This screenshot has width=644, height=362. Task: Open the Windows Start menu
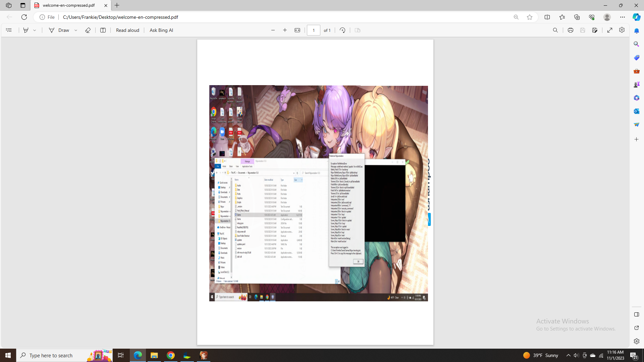[8, 355]
